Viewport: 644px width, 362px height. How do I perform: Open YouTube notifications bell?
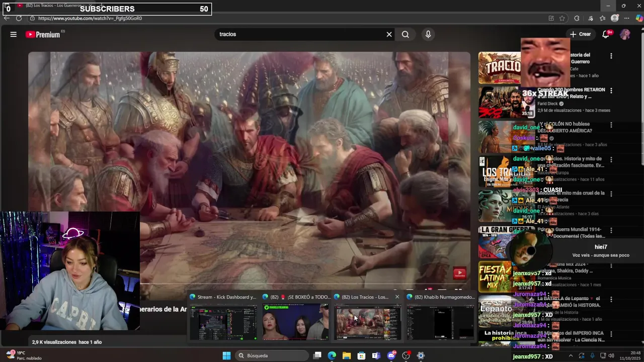pyautogui.click(x=606, y=34)
